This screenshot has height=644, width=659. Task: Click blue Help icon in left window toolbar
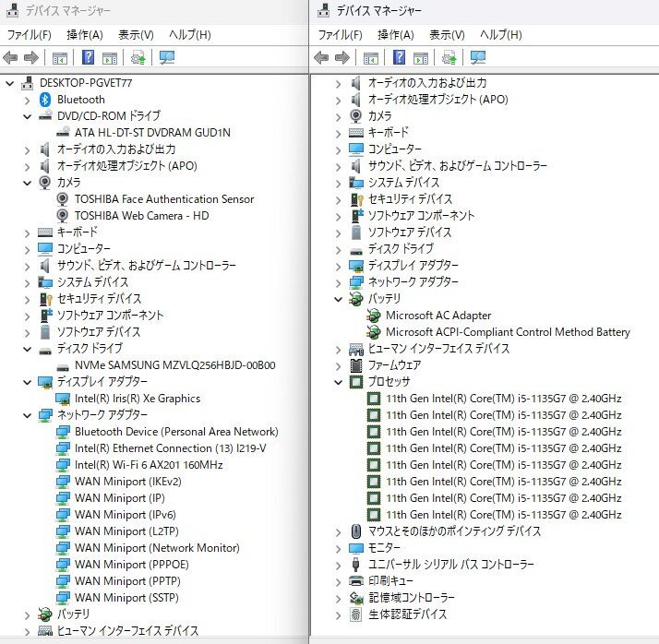[88, 57]
